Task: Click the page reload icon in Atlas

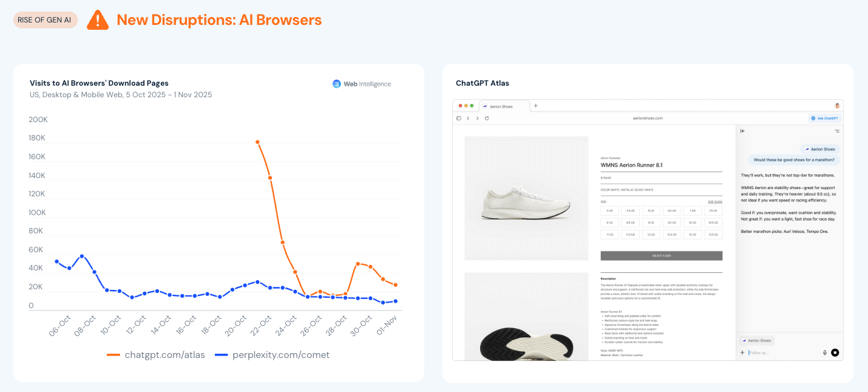Action: [487, 118]
